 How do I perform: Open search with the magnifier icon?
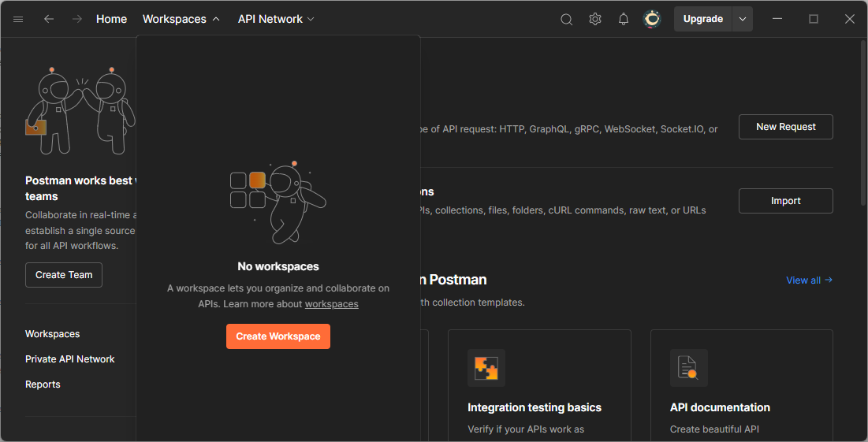[x=566, y=19]
